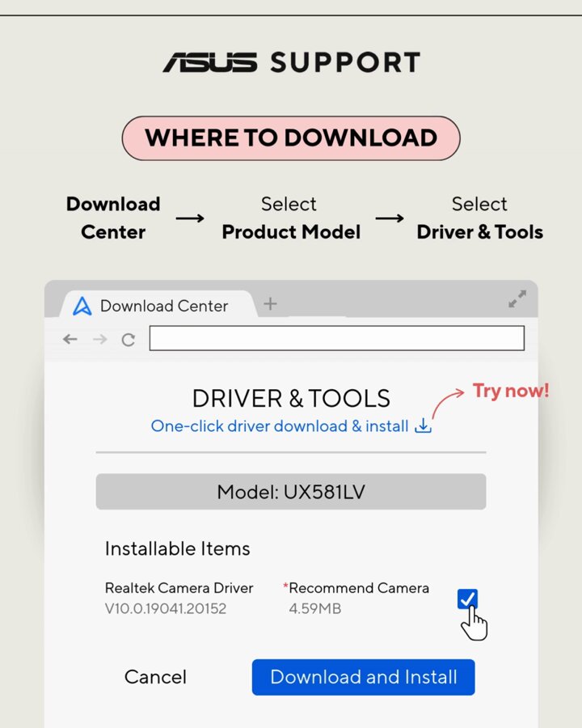Screen dimensions: 582x728
Task: Click the Realtek Camera Driver name
Action: [x=179, y=588]
